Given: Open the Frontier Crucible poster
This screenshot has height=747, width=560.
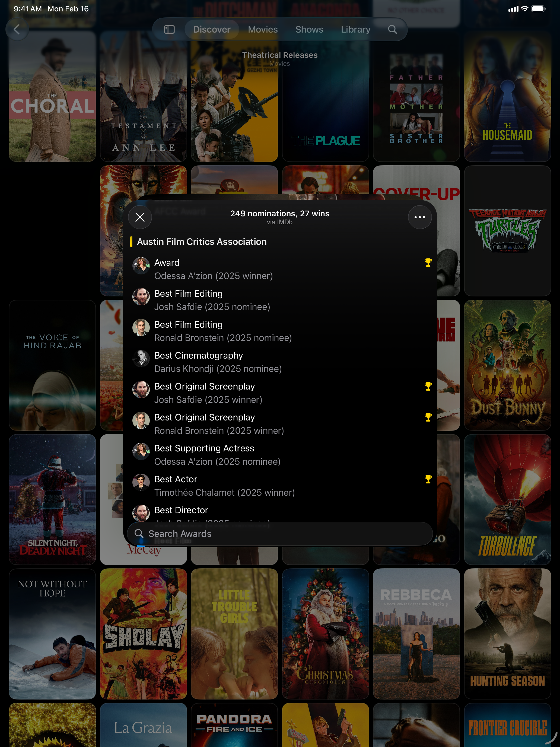Looking at the screenshot, I should click(507, 725).
